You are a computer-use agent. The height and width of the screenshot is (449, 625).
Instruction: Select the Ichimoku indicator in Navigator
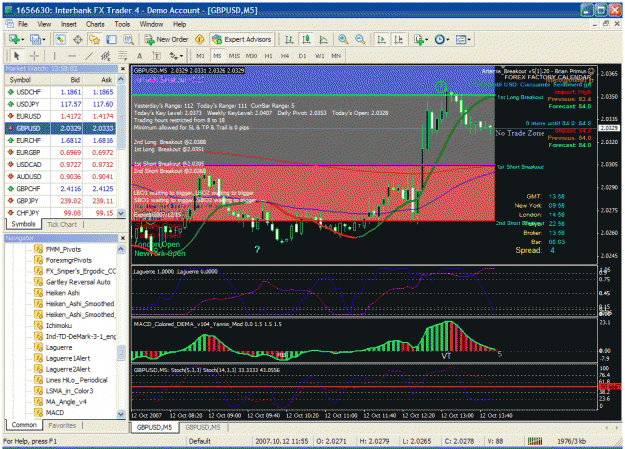[x=59, y=325]
